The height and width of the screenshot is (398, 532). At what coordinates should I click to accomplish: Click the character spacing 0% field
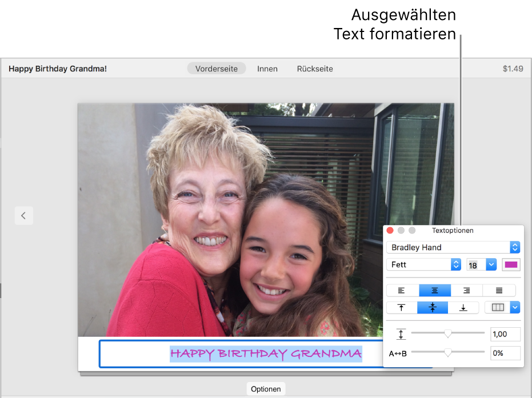[506, 353]
